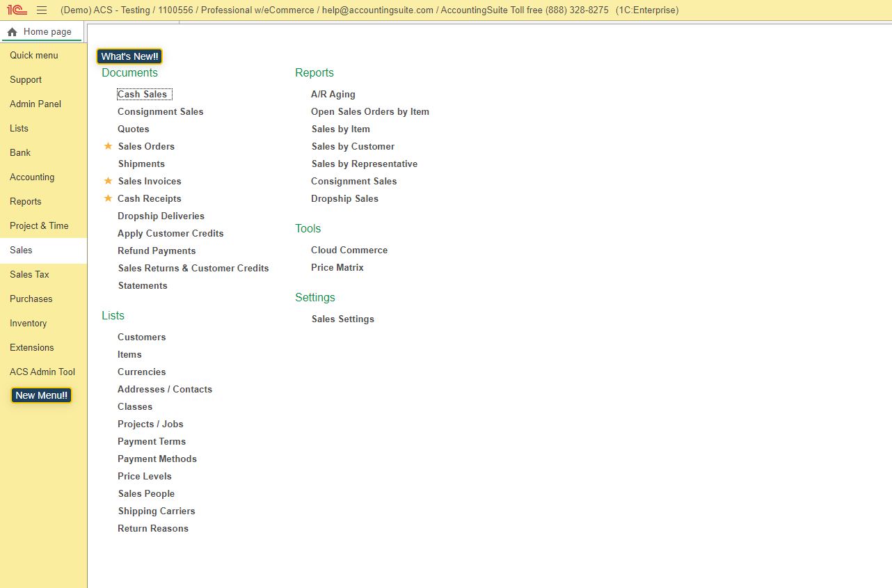Go to the Admin Panel section
This screenshot has width=892, height=588.
(x=43, y=104)
